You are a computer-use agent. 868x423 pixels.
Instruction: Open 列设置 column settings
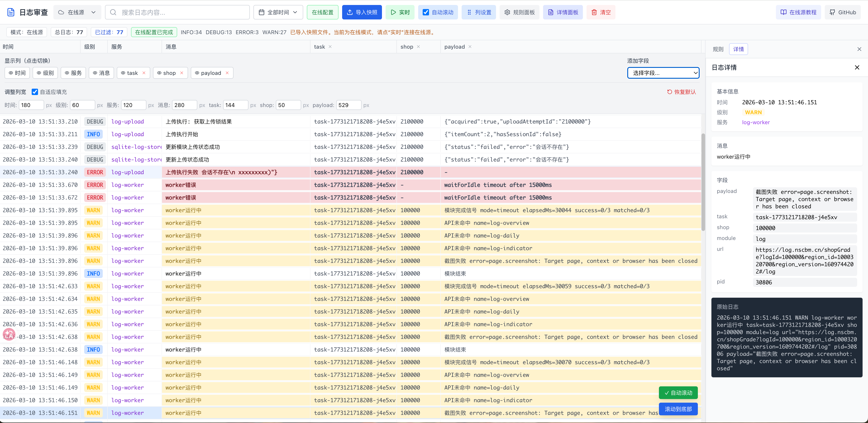pyautogui.click(x=479, y=12)
